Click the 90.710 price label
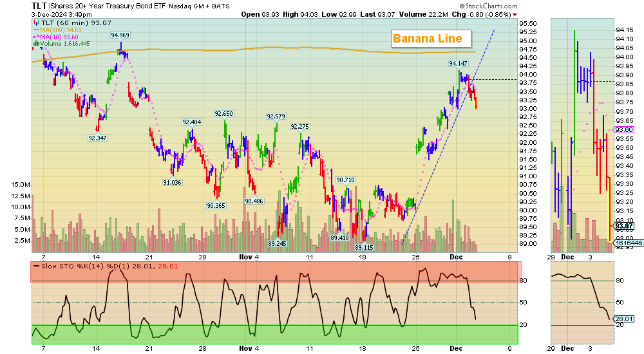 point(345,180)
